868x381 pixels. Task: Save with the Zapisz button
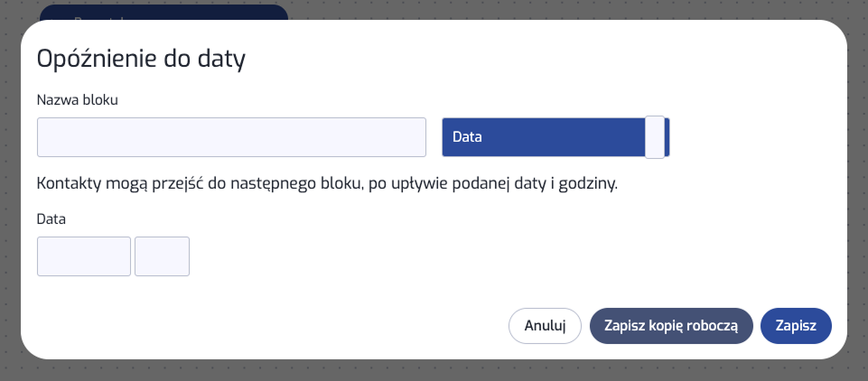pos(796,326)
